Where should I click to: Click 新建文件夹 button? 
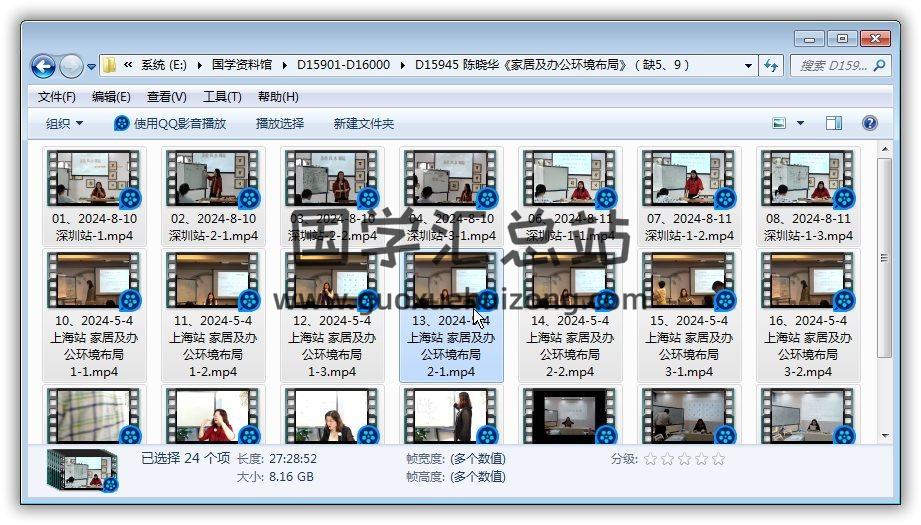363,123
